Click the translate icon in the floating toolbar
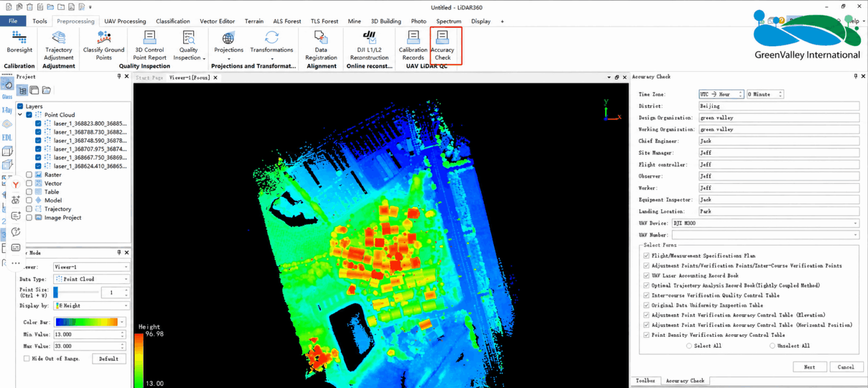This screenshot has height=388, width=868. tap(16, 200)
